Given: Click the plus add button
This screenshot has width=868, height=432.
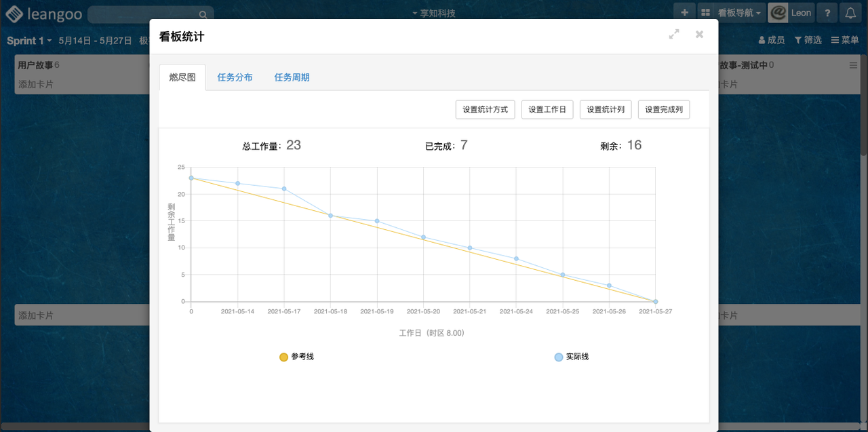Looking at the screenshot, I should coord(684,13).
